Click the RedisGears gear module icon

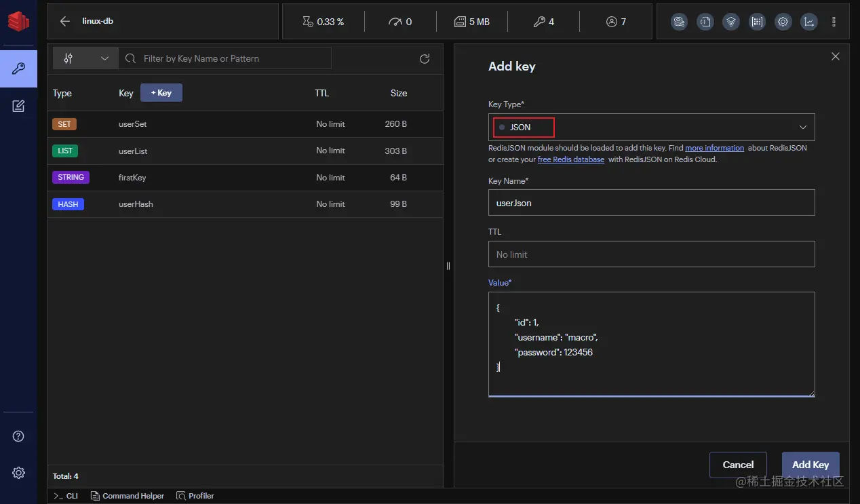(783, 22)
